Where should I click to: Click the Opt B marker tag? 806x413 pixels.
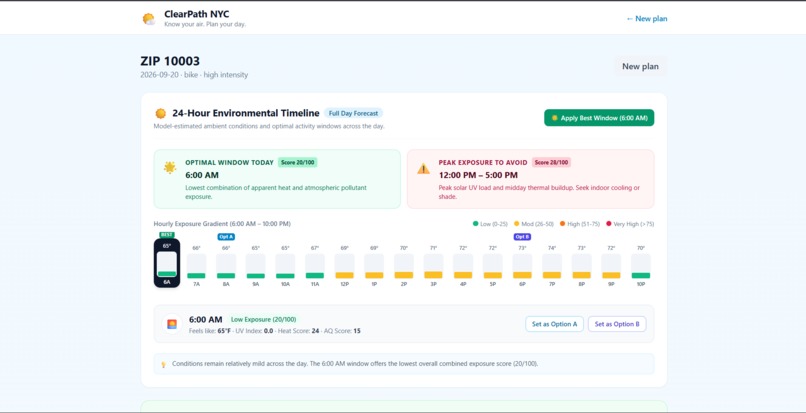pyautogui.click(x=522, y=237)
